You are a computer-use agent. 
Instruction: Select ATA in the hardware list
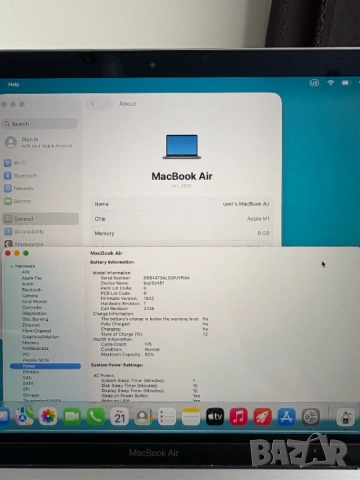pyautogui.click(x=26, y=272)
